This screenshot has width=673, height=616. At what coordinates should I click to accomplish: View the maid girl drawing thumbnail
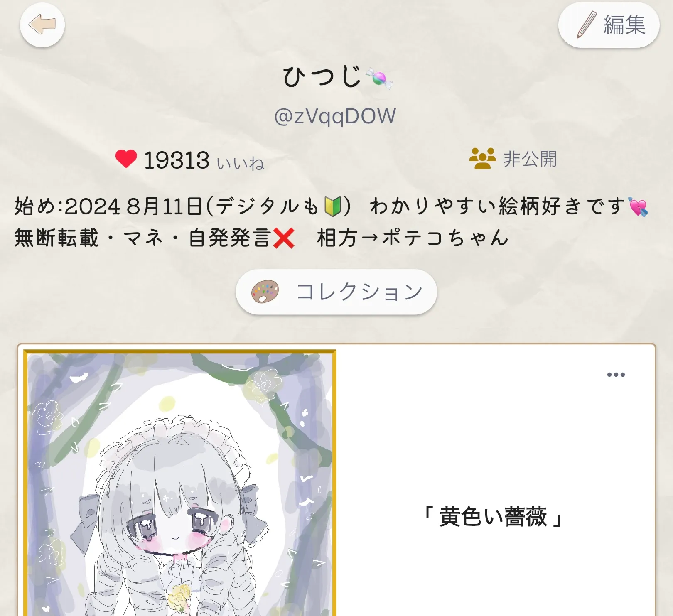pyautogui.click(x=180, y=483)
